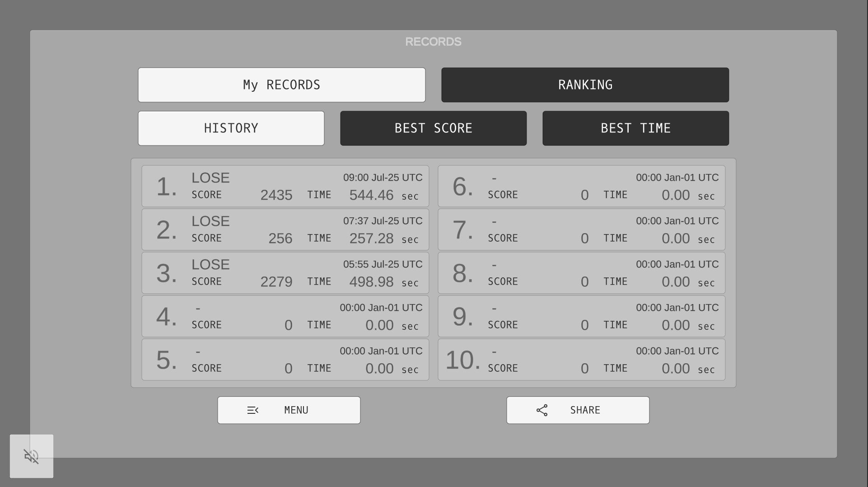
Task: Click the date 07:37 Jul-25 UTC
Action: [x=383, y=221]
